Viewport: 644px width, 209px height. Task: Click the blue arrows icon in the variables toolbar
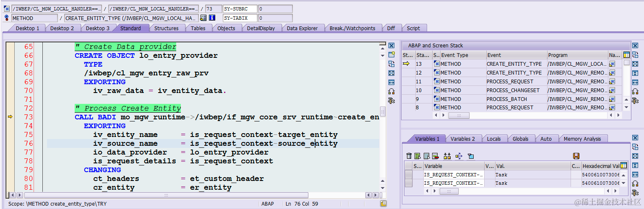point(459,156)
